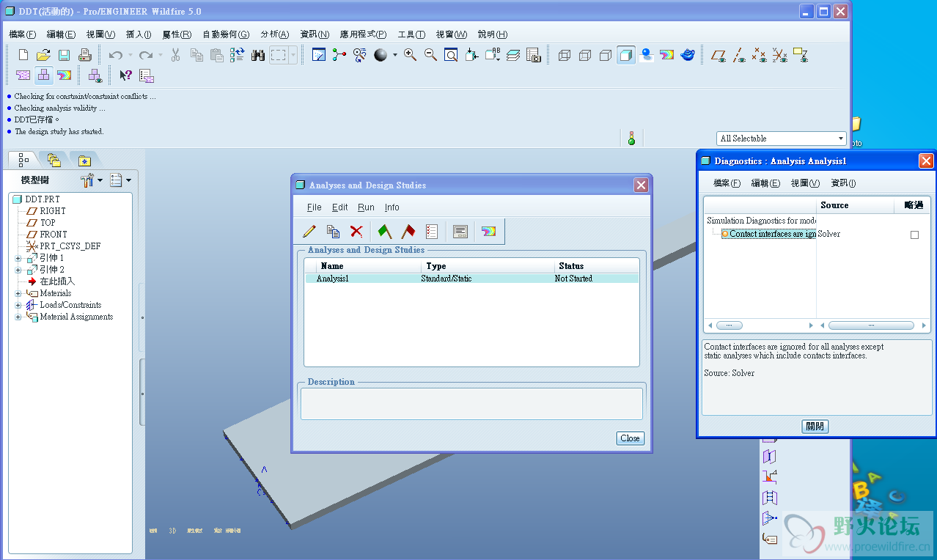Open 編輯(E) menu in Diagnostics window
This screenshot has width=937, height=560.
[x=765, y=183]
